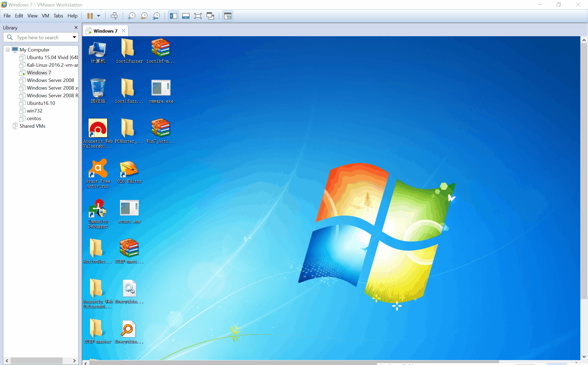Viewport: 588px width, 365px height.
Task: Select the Avast Free Antivirus shortcut
Action: click(98, 174)
